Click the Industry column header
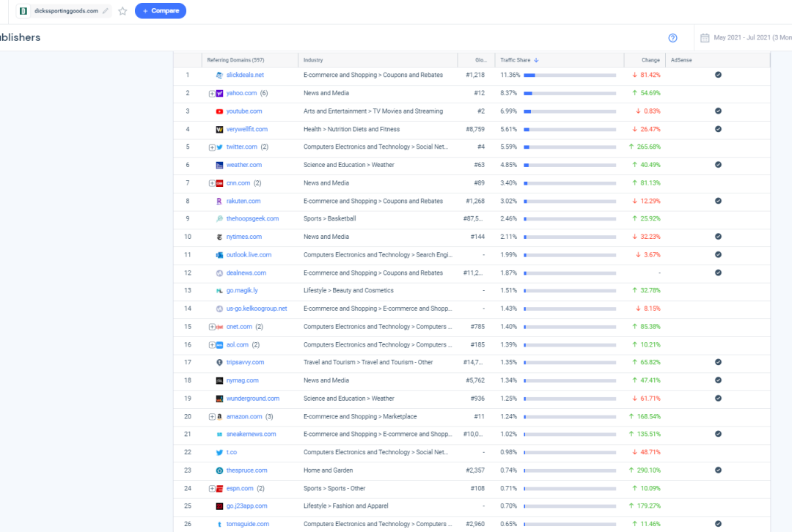The width and height of the screenshot is (792, 532). tap(313, 60)
